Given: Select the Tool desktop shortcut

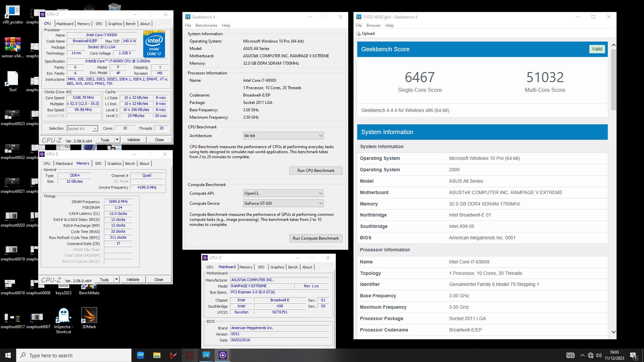Looking at the screenshot, I should (x=12, y=81).
